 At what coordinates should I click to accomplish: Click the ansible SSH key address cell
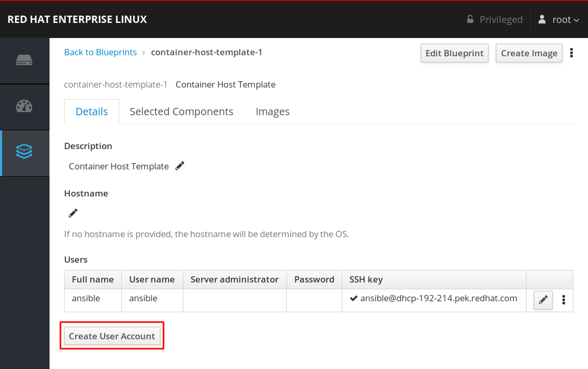click(439, 299)
